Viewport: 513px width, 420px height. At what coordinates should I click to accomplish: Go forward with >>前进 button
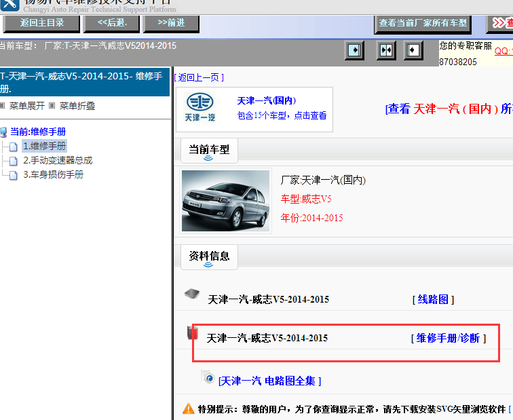[x=171, y=23]
